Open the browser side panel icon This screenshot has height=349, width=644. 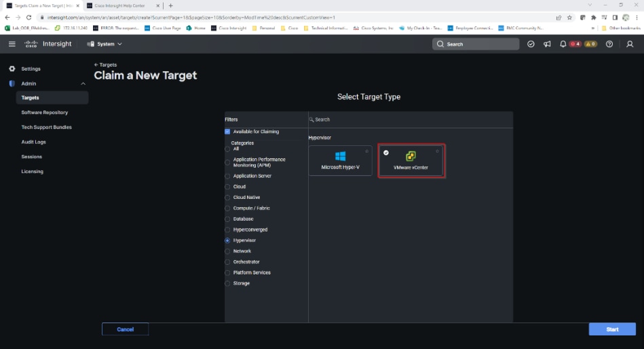click(615, 17)
